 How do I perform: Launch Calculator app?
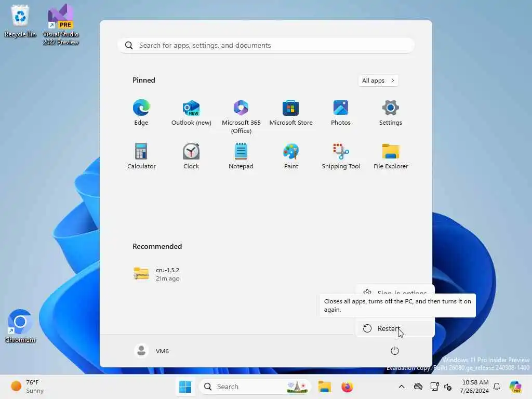tap(141, 156)
